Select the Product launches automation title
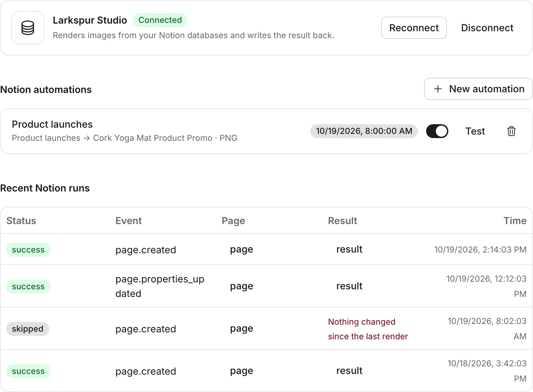 [x=52, y=124]
